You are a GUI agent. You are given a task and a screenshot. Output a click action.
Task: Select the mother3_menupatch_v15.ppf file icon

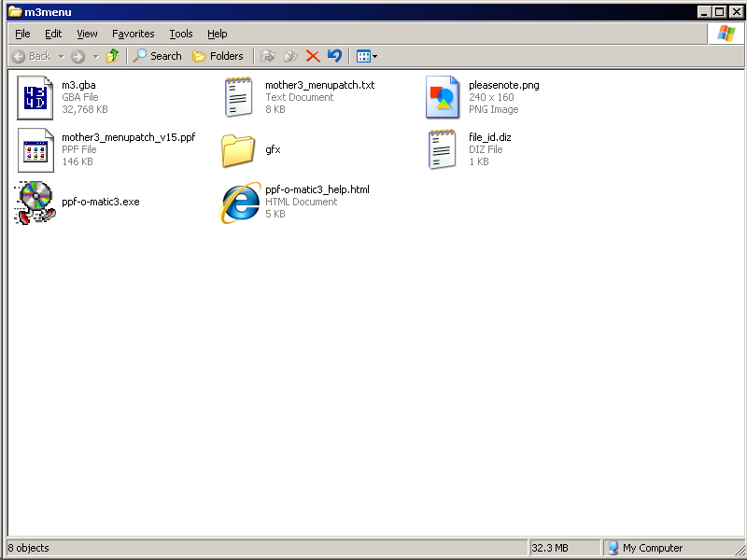click(35, 150)
